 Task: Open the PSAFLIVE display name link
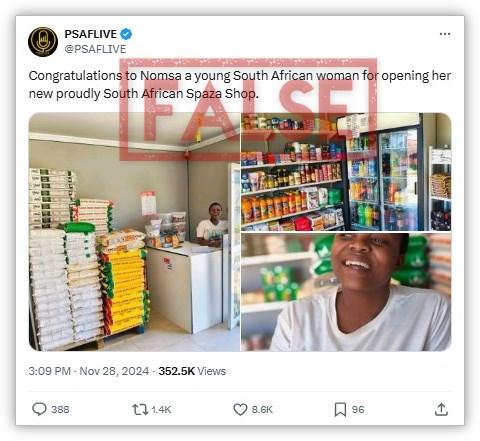(x=90, y=34)
